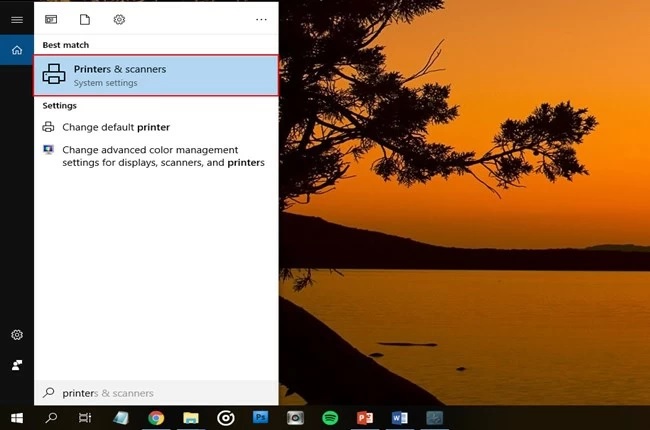The width and height of the screenshot is (650, 430).
Task: Open the camera app in the taskbar
Action: click(295, 418)
